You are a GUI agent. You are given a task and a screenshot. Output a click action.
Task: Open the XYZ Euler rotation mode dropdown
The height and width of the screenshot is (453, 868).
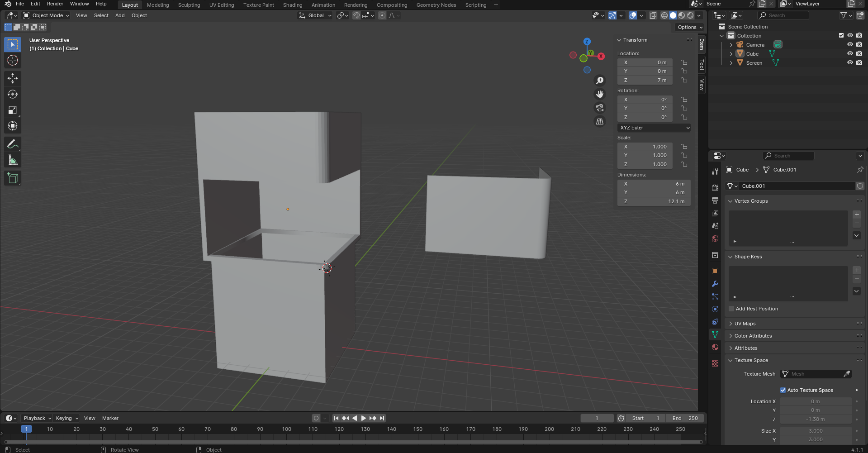tap(654, 128)
